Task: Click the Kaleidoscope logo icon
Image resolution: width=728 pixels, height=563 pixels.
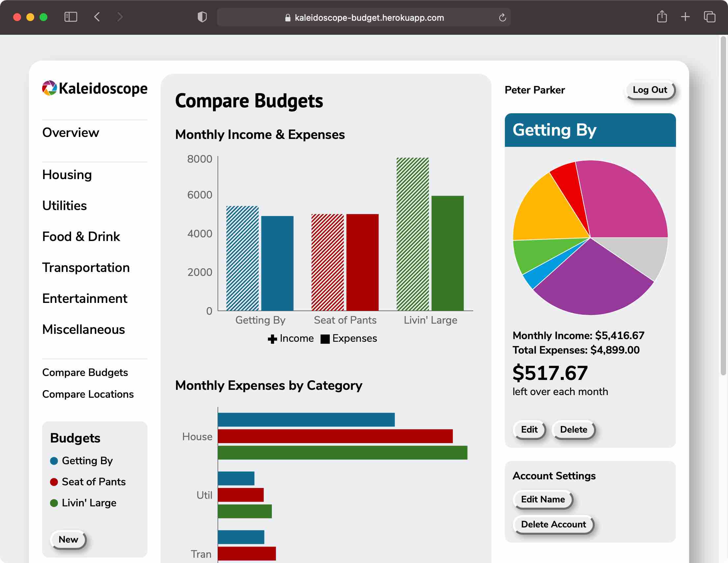Action: pos(49,88)
